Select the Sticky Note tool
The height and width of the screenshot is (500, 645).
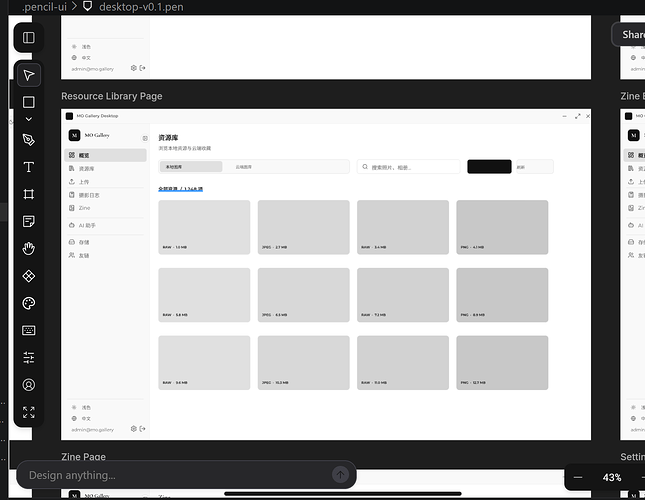[x=28, y=221]
